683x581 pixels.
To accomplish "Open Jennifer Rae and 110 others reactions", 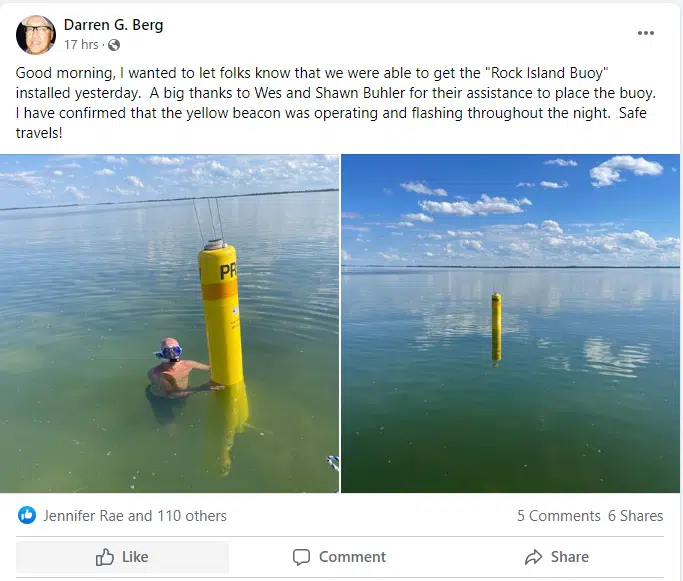I will 135,516.
